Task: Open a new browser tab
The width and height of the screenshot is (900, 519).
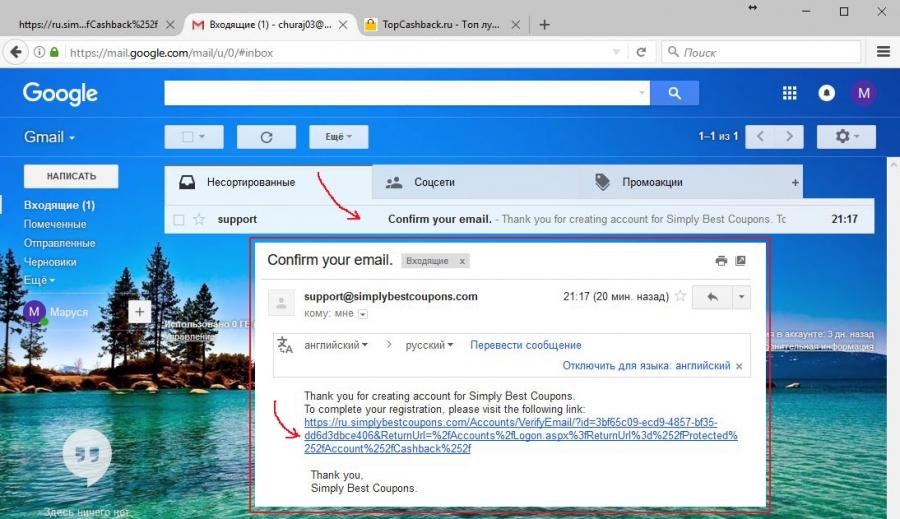Action: pyautogui.click(x=544, y=25)
